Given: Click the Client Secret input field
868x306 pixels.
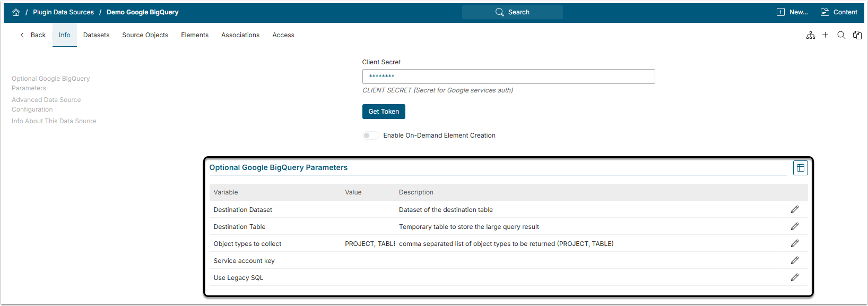Looking at the screenshot, I should [508, 76].
